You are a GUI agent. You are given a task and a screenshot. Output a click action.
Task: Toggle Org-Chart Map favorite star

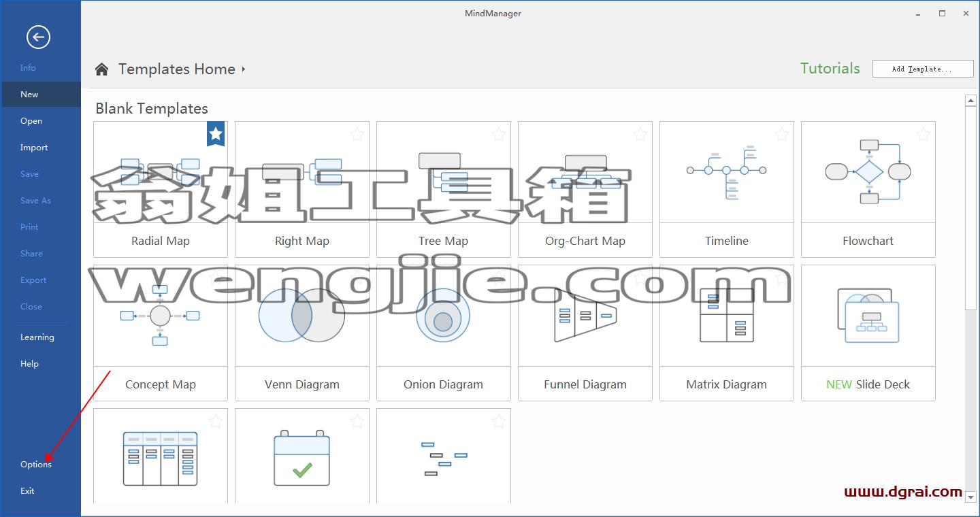click(640, 134)
